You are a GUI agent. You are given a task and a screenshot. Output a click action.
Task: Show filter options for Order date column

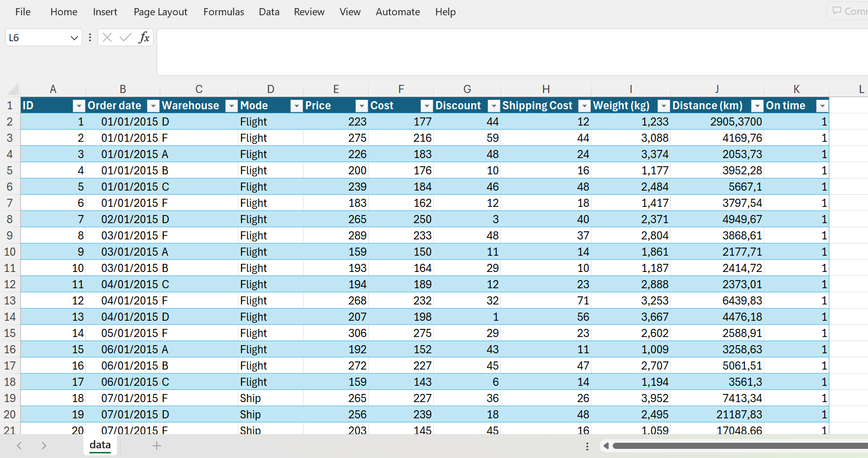point(153,106)
